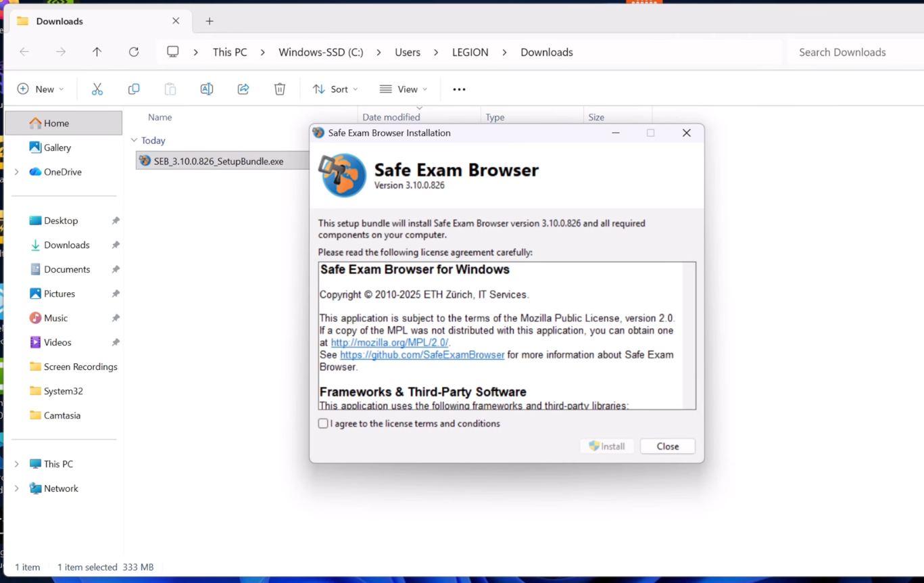924x583 pixels.
Task: Open the Sort dropdown
Action: (335, 89)
